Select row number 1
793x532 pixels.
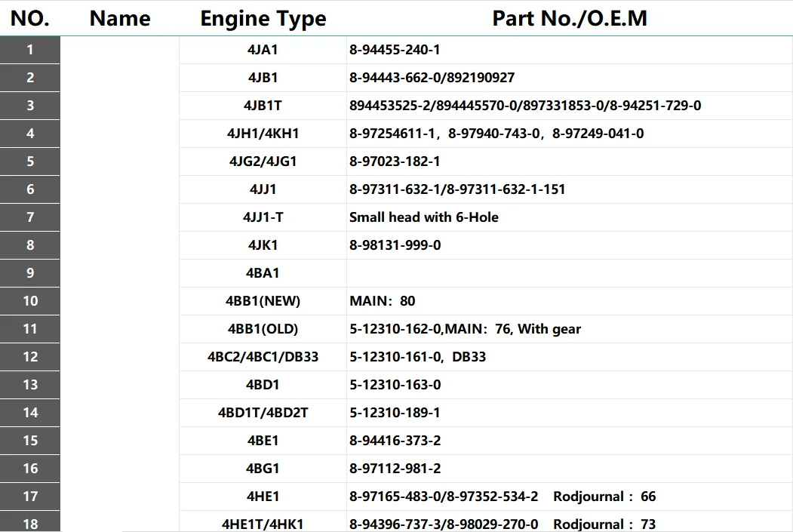point(30,50)
